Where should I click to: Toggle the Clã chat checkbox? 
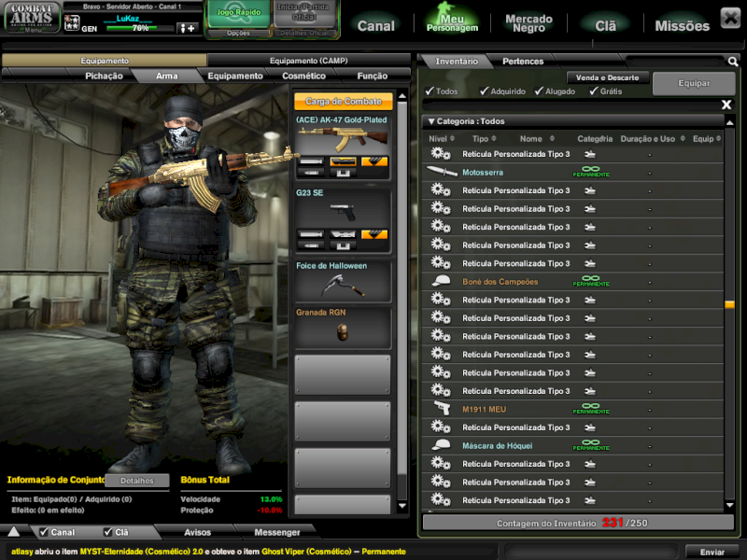(108, 532)
